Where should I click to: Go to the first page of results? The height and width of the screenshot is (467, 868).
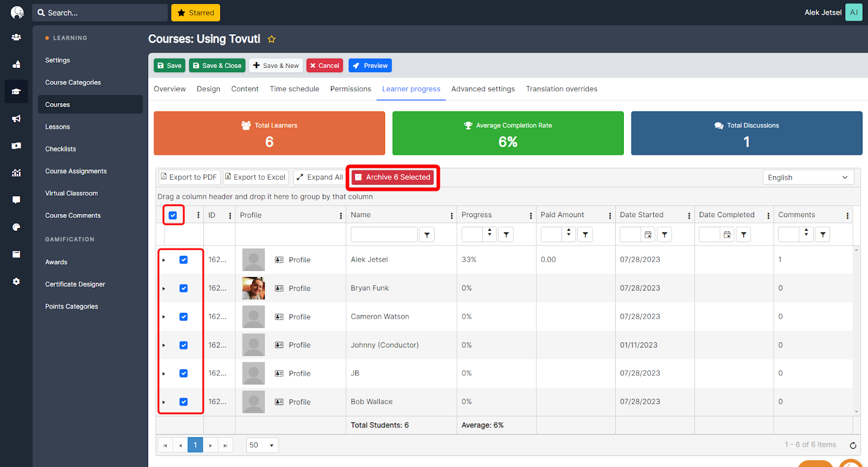[165, 445]
